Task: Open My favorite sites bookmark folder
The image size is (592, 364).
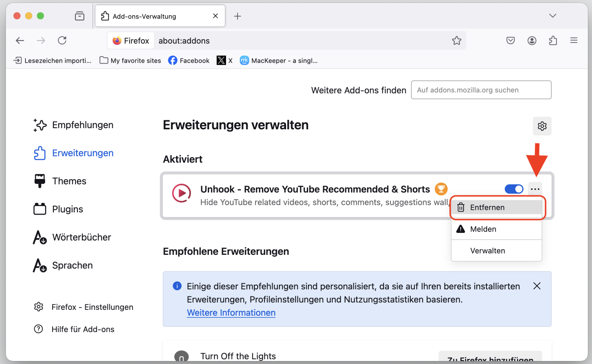Action: pos(130,61)
